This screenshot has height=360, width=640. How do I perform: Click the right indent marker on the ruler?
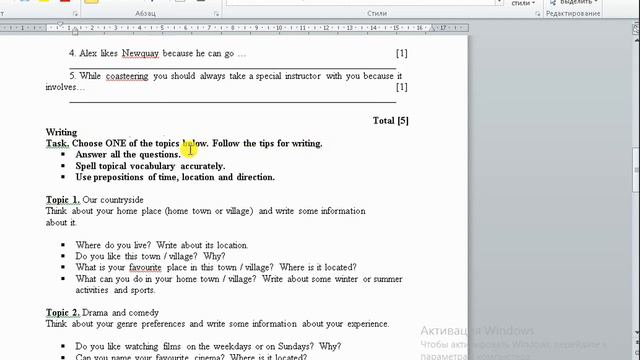tap(432, 28)
